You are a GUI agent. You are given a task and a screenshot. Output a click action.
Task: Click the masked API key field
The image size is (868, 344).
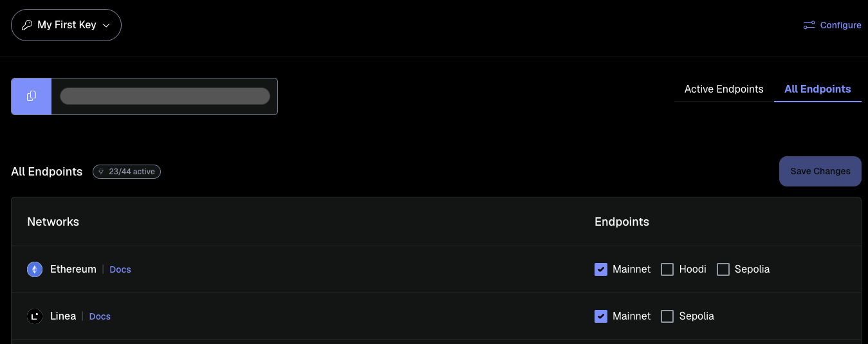pyautogui.click(x=165, y=96)
